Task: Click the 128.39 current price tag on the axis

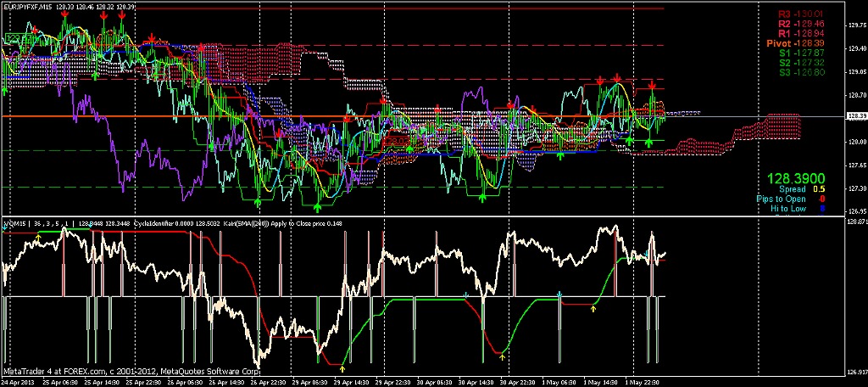Action: point(856,116)
